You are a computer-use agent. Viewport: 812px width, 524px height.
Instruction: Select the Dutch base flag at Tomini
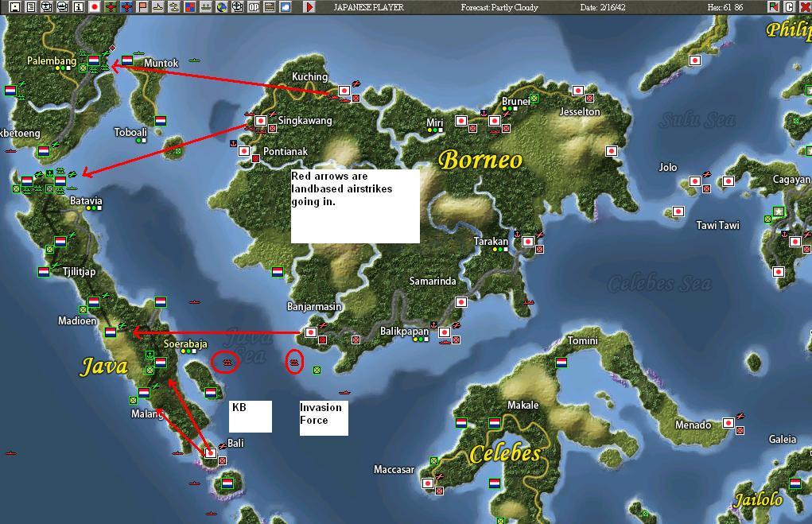[561, 363]
